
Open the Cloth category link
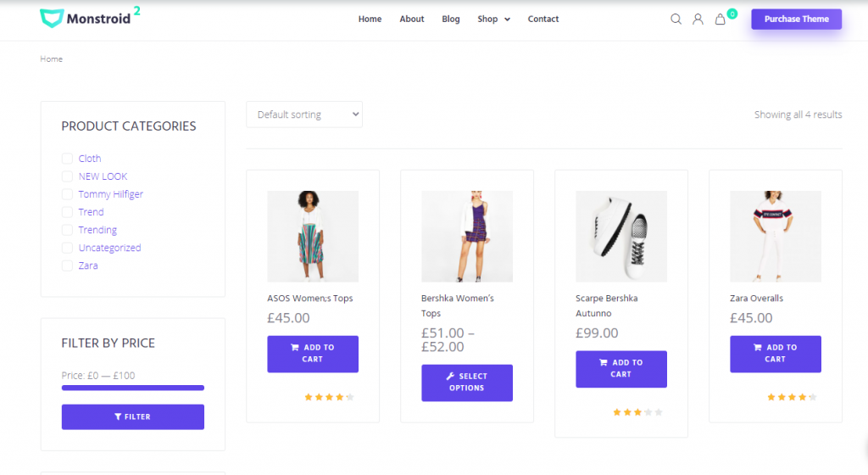[x=90, y=159]
